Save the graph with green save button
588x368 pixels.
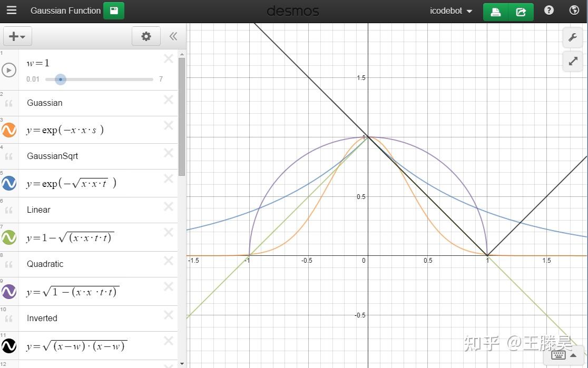coord(114,11)
